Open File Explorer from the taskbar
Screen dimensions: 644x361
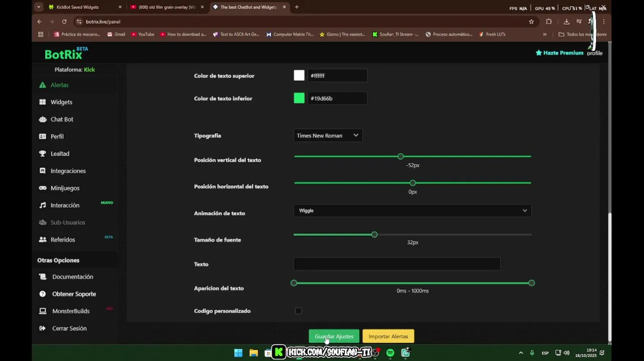click(254, 353)
